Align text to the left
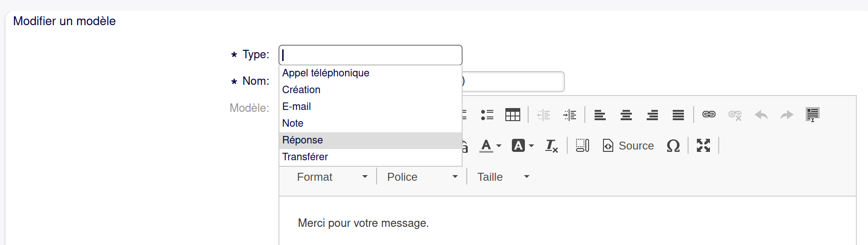The image size is (868, 245). 600,115
